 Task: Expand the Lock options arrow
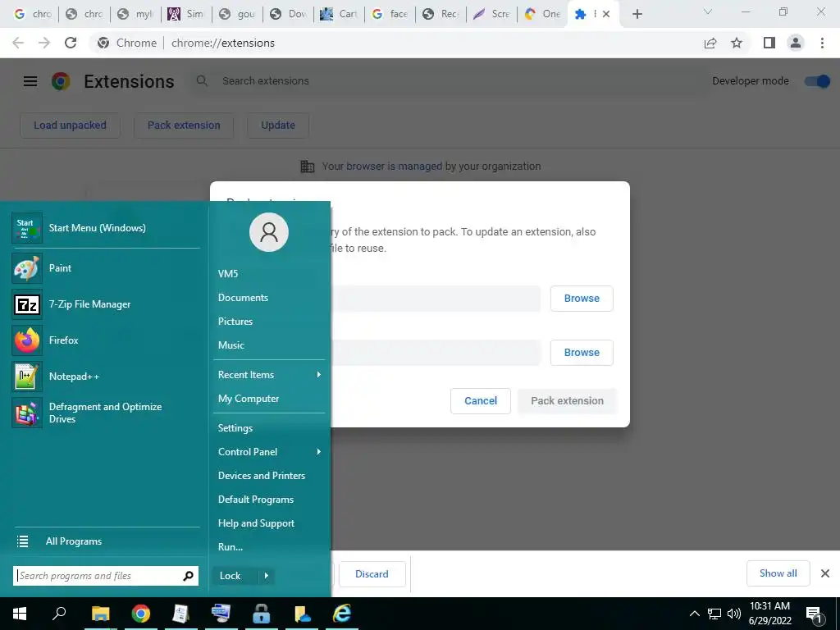point(267,576)
